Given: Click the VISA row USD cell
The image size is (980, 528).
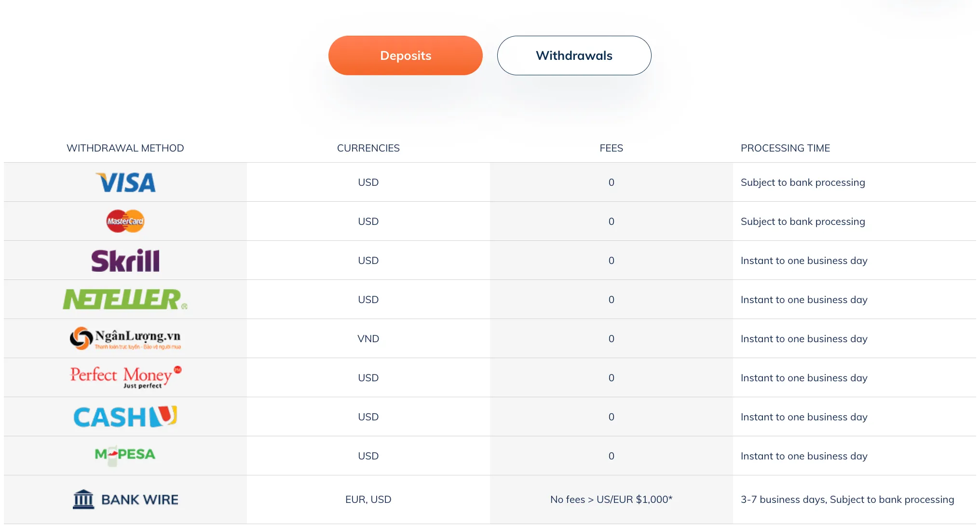Looking at the screenshot, I should (x=368, y=182).
